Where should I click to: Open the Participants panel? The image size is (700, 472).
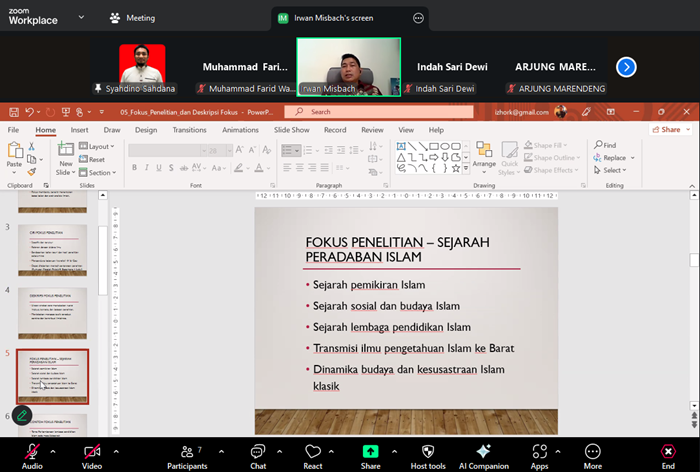point(187,456)
